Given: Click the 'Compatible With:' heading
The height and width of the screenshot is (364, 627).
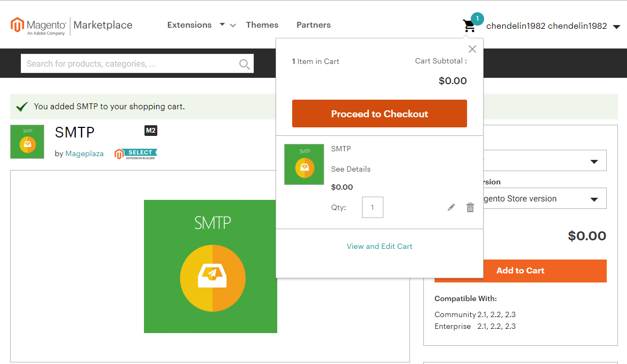Looking at the screenshot, I should (x=465, y=298).
